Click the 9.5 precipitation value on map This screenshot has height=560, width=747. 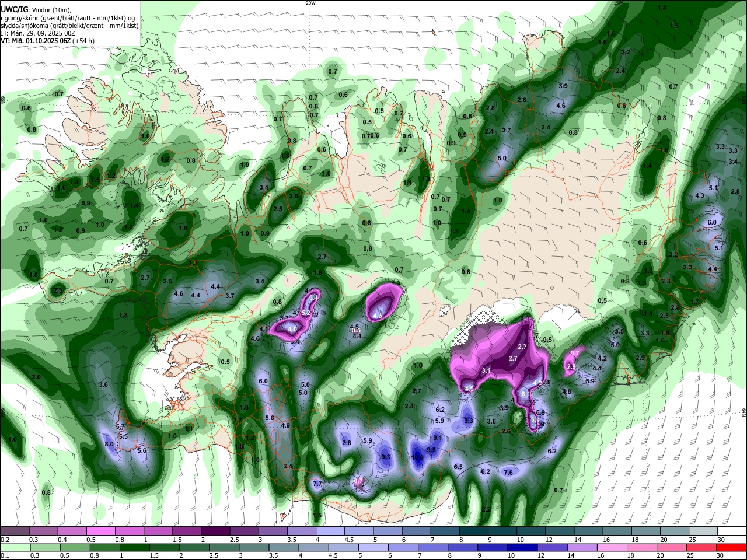click(x=431, y=450)
